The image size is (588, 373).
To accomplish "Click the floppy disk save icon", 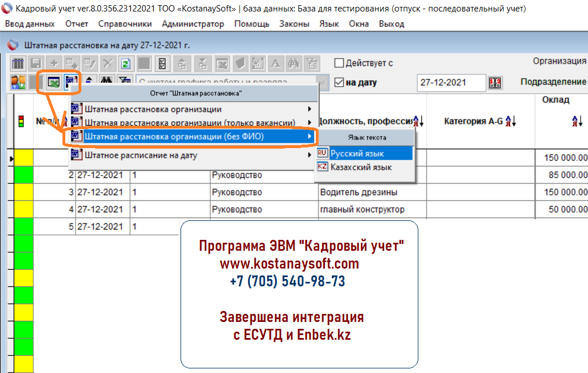I will click(36, 64).
